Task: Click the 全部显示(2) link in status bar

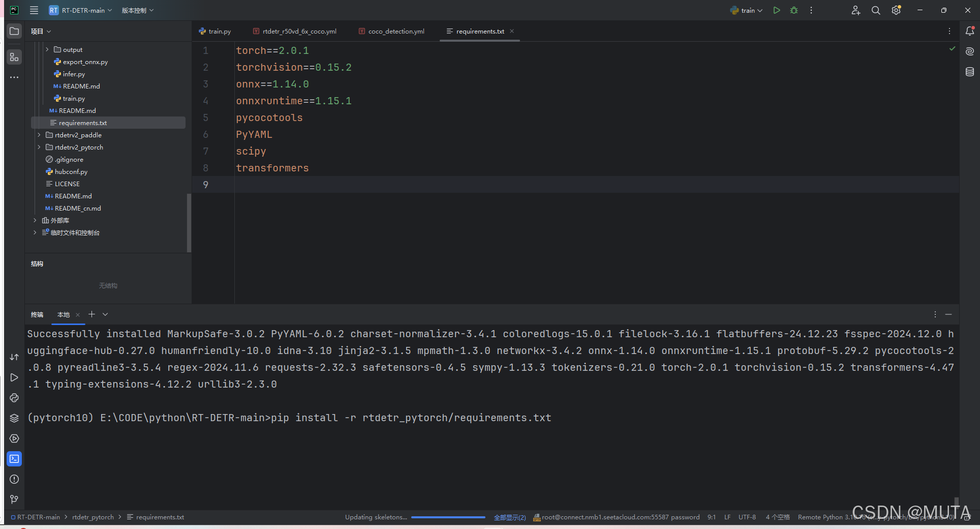Action: [509, 517]
